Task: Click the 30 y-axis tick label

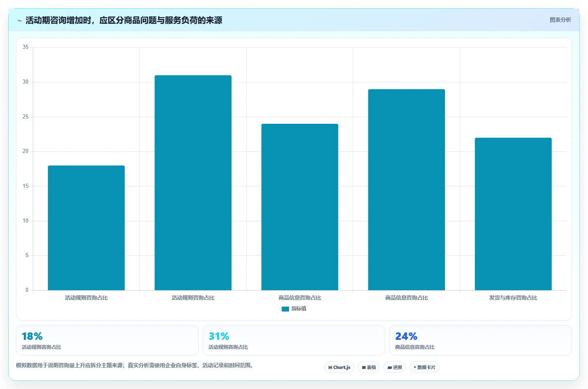Action: (25, 82)
